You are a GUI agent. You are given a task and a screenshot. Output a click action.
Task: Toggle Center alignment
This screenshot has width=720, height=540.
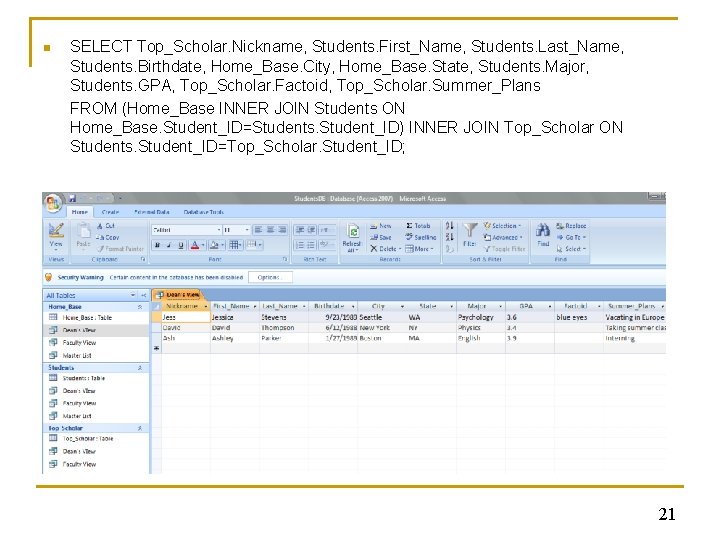pos(270,230)
